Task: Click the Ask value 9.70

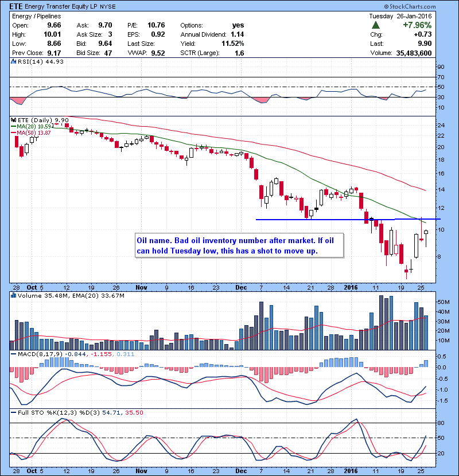Action: (105, 25)
